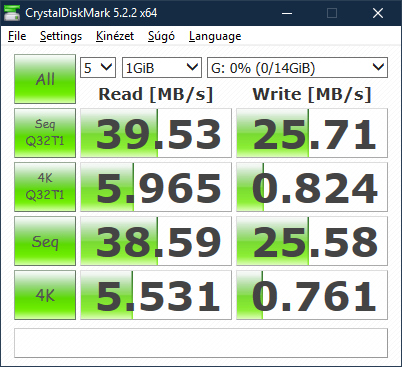402x367 pixels.
Task: Open the Language menu
Action: pyautogui.click(x=215, y=36)
